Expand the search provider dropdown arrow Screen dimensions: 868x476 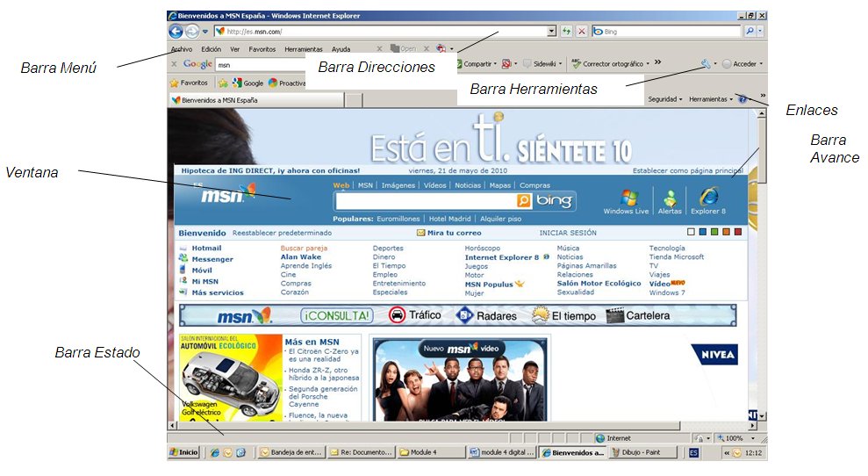coord(761,32)
